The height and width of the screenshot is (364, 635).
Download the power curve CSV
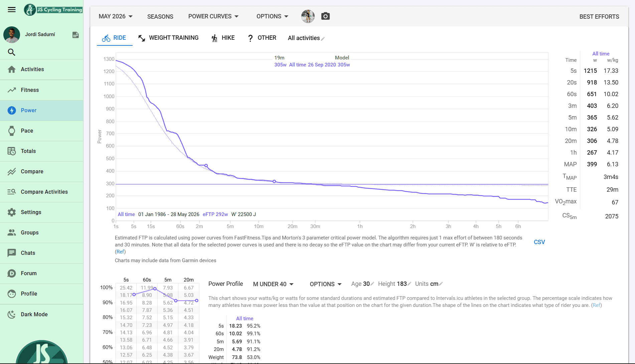click(x=539, y=242)
